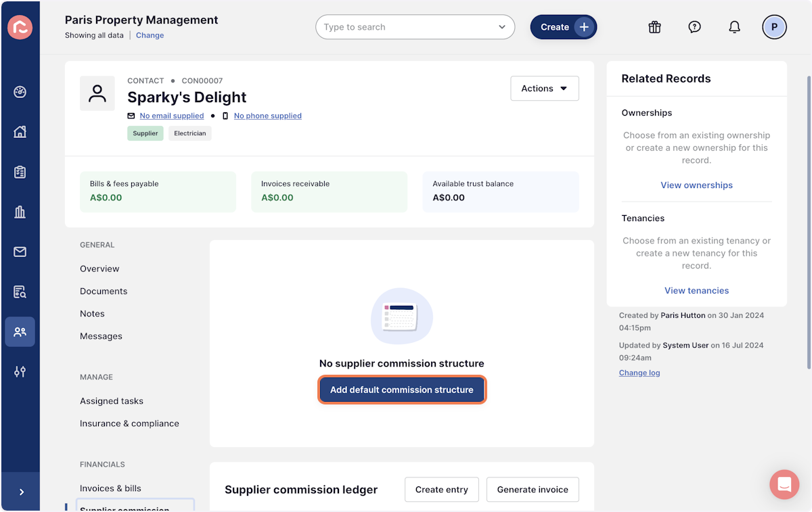Open the help question mark icon
The height and width of the screenshot is (512, 812).
(x=694, y=27)
